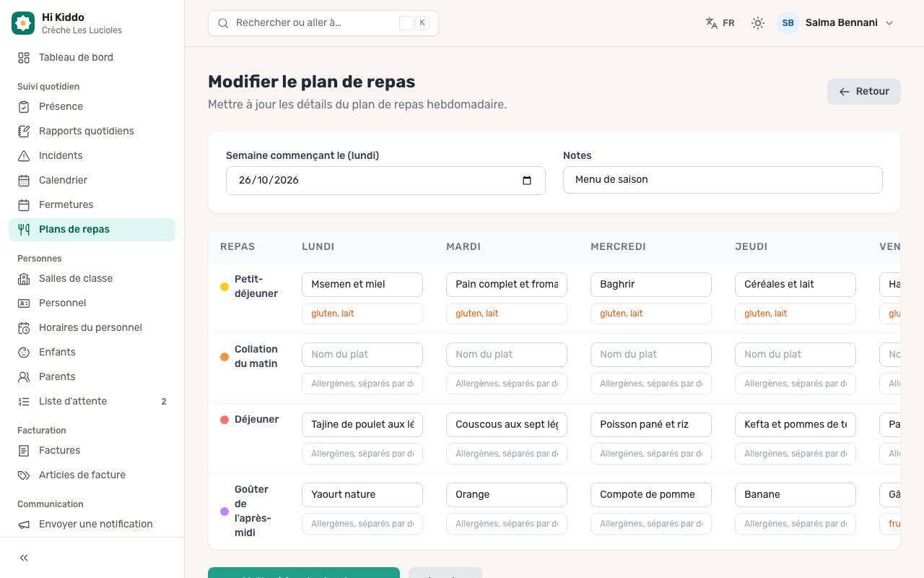Select the Enfants smiley icon entry
Screen dimensions: 924x578
click(24, 353)
